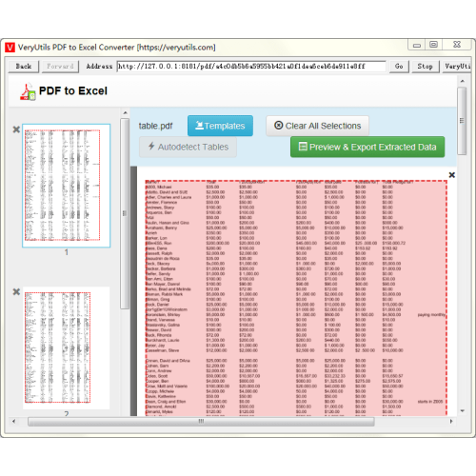This screenshot has height=476, width=476.
Task: Click Clear All Selections
Action: tap(317, 126)
